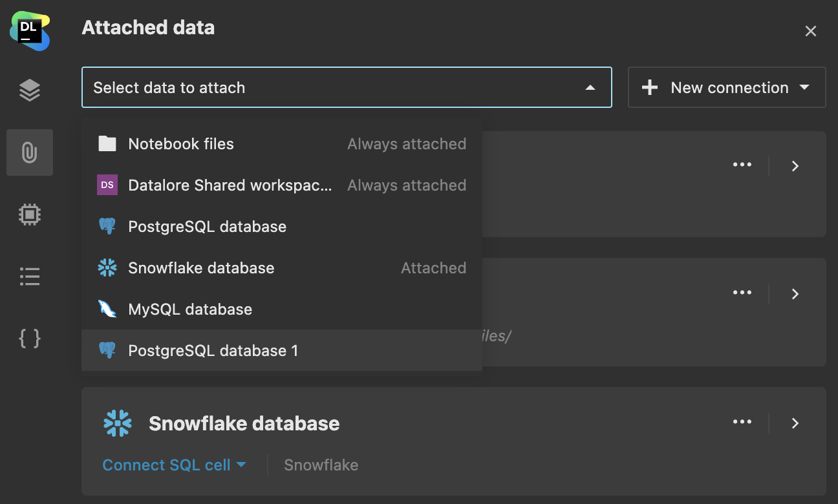Open Snowflake database card three-dot menu
The width and height of the screenshot is (838, 504).
click(x=742, y=423)
